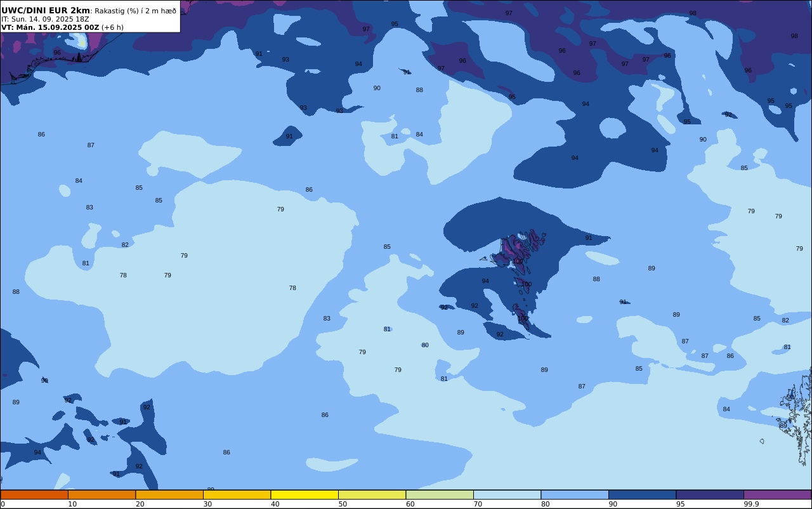This screenshot has width=812, height=509.
Task: Click the '60' legend tick label
Action: (x=410, y=504)
